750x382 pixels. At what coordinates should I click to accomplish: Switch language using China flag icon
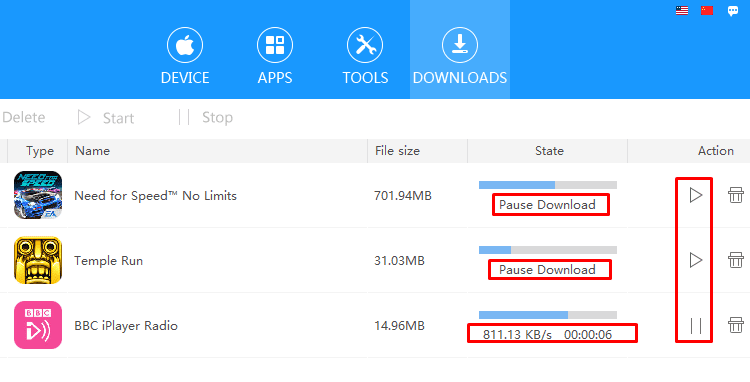707,11
